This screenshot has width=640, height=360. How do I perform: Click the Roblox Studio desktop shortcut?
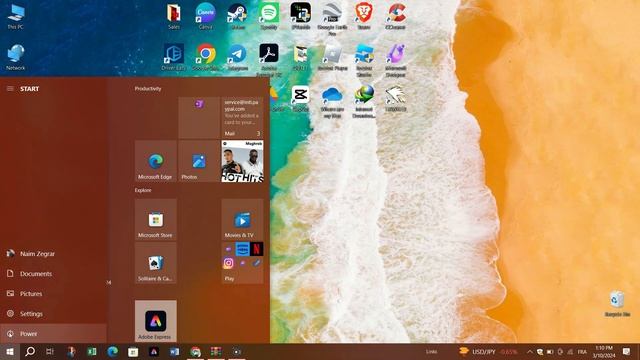point(363,60)
